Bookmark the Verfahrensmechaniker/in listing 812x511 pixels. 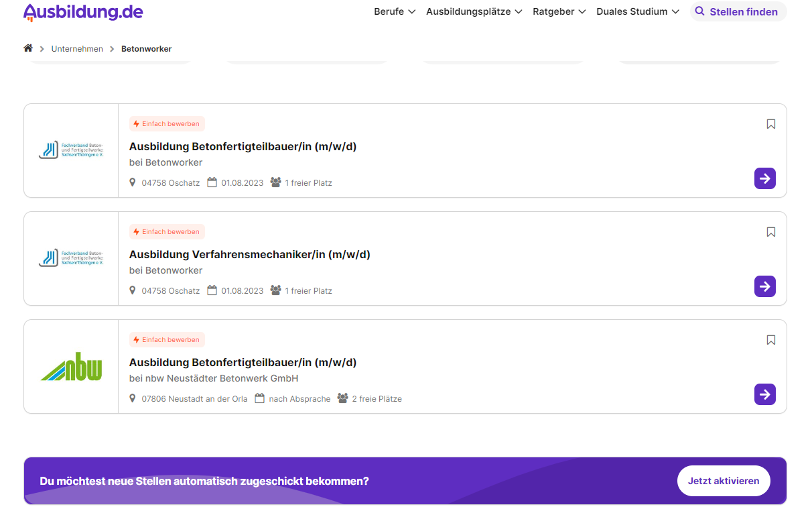(x=770, y=232)
